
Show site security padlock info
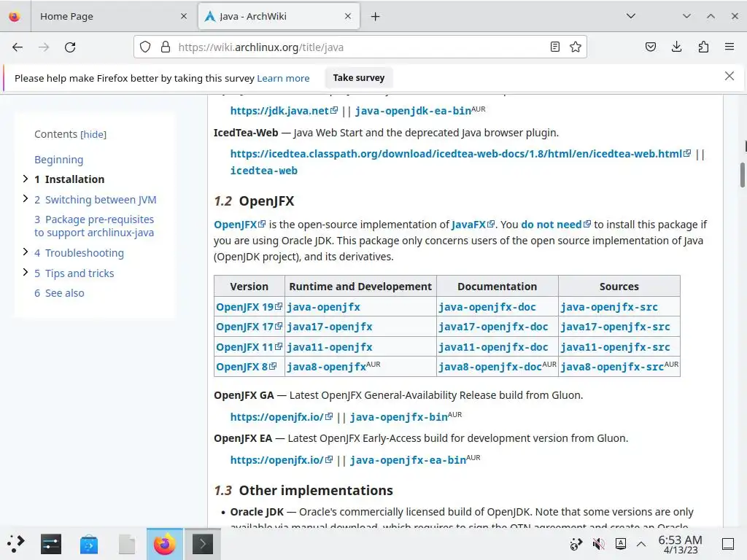pyautogui.click(x=166, y=47)
